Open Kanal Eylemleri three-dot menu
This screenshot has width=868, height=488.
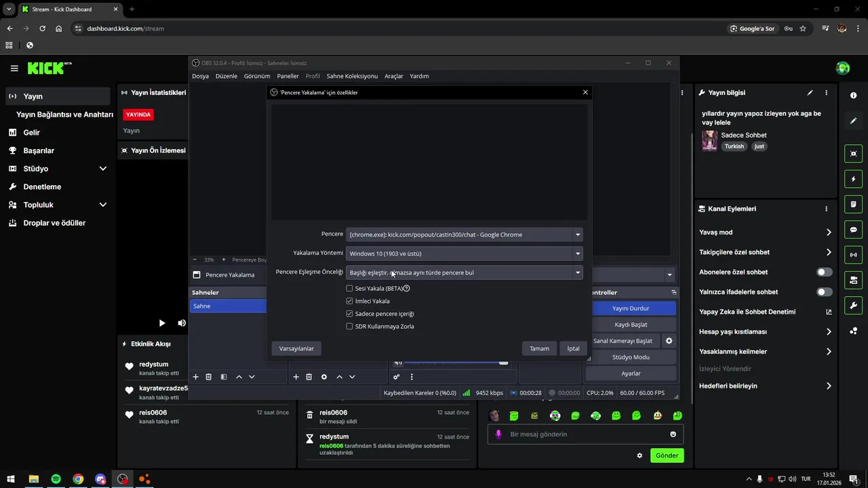(x=826, y=209)
